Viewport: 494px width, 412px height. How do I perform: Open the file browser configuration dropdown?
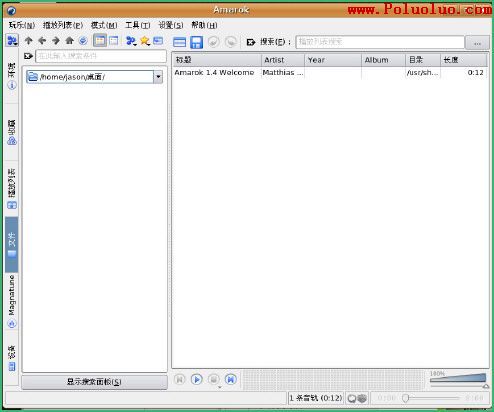pos(131,41)
